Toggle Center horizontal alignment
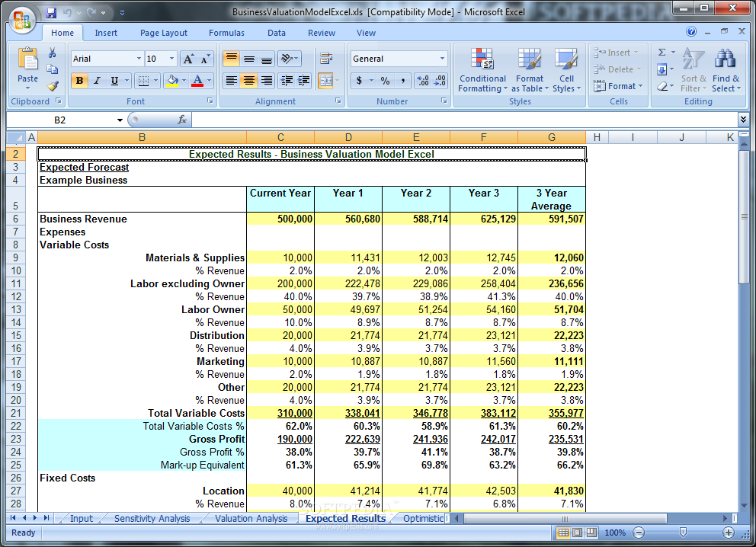This screenshot has height=547, width=756. 248,81
